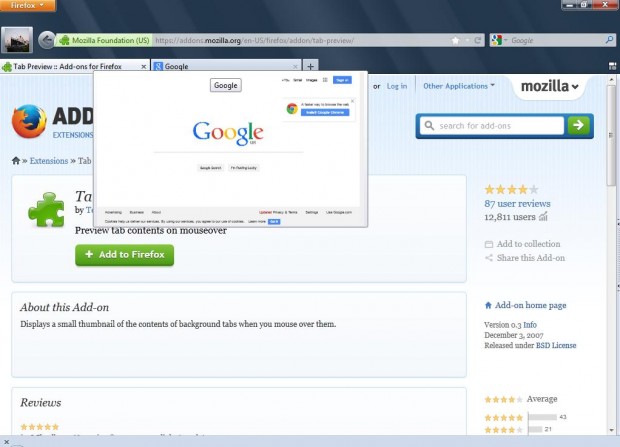620x447 pixels.
Task: Open the BSD License link
Action: (x=556, y=345)
